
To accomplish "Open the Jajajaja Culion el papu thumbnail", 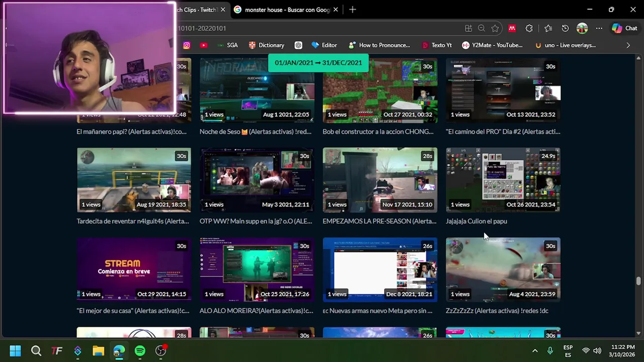I will tap(503, 180).
